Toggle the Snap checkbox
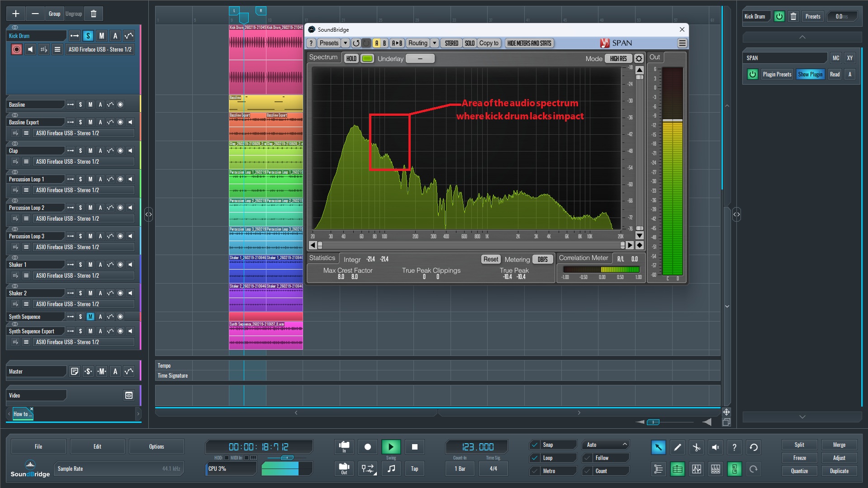Screen dimensions: 868x488 535,445
